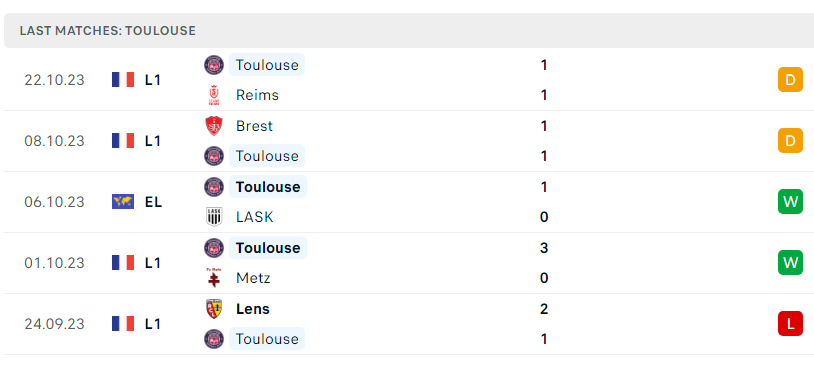Click the Metz club crest icon
814x367 pixels.
pyautogui.click(x=214, y=278)
